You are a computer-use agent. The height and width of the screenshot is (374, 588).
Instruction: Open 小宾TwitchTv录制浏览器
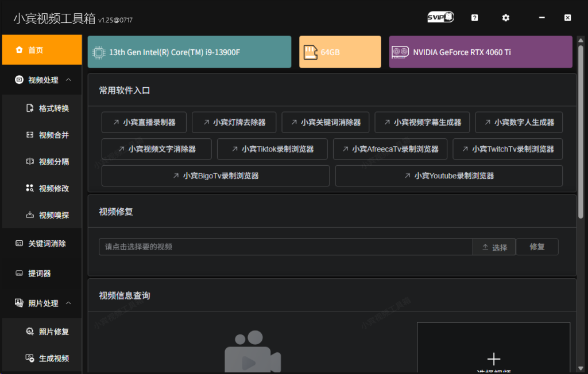click(508, 149)
